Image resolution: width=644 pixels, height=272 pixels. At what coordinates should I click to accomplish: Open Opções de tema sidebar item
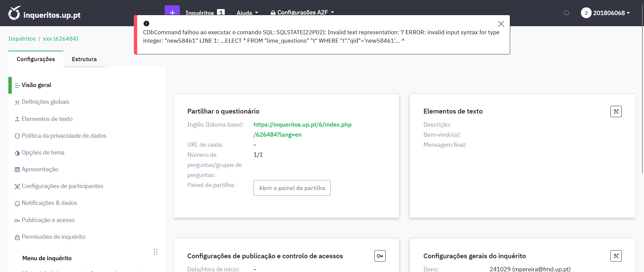(43, 152)
